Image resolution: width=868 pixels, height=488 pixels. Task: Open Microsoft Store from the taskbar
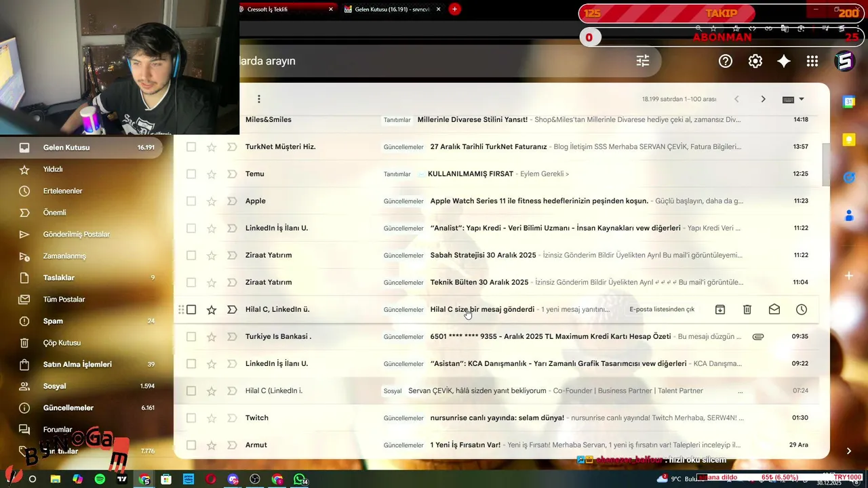[x=166, y=479]
